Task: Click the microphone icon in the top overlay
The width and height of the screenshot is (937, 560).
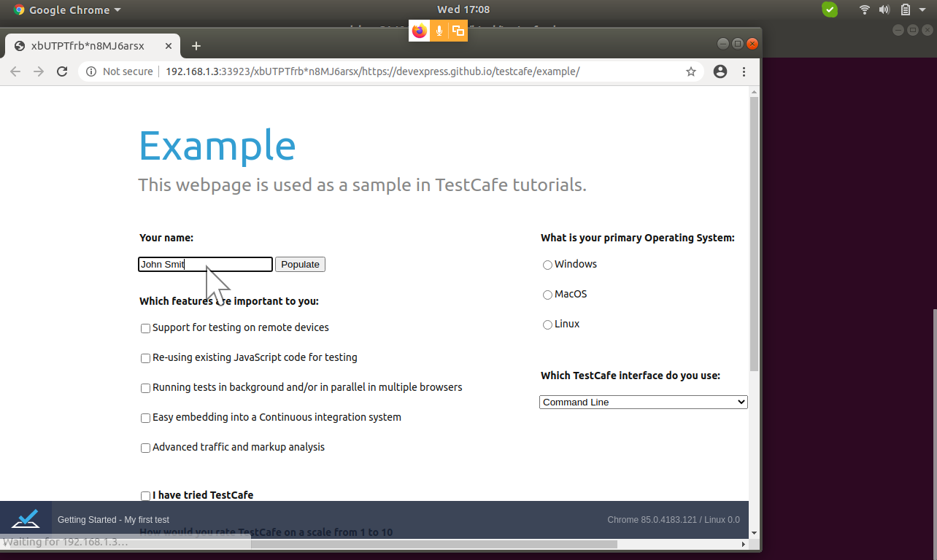Action: (439, 31)
